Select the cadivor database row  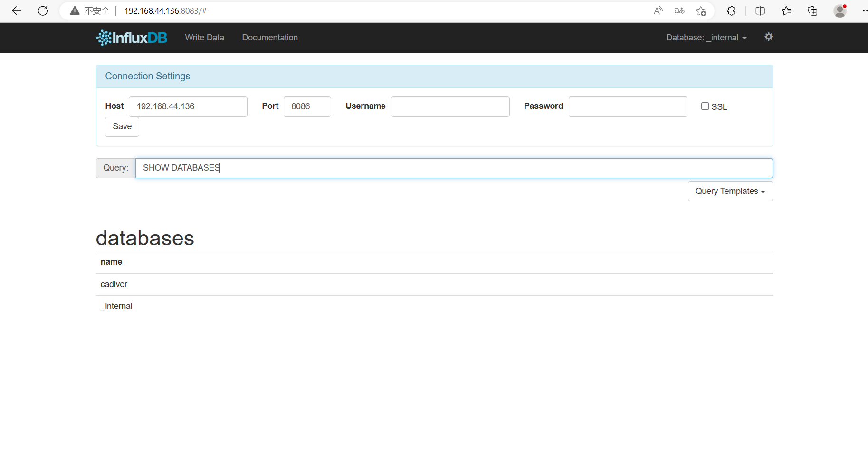[434, 284]
